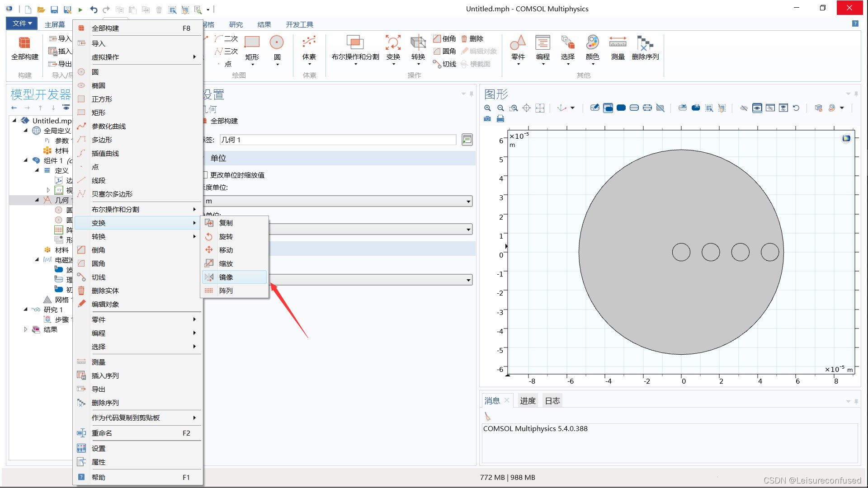Open the 转换 ribbon tool
The width and height of the screenshot is (868, 488).
[x=418, y=50]
